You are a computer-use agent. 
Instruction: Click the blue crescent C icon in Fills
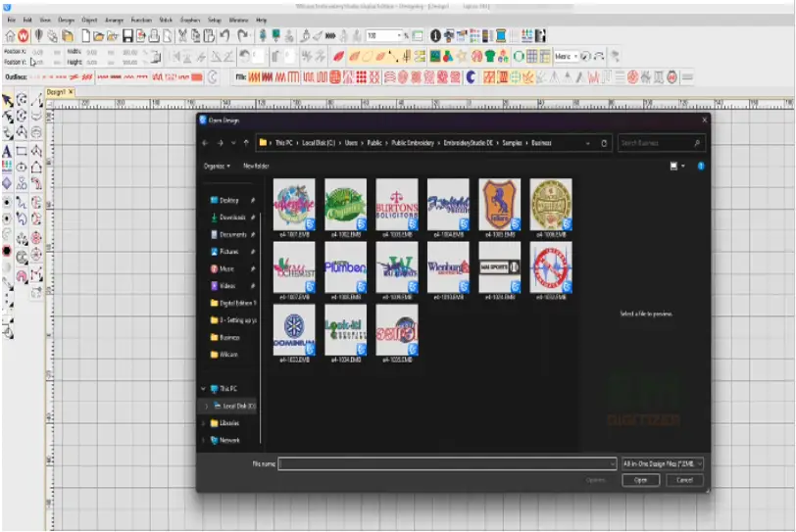[472, 77]
